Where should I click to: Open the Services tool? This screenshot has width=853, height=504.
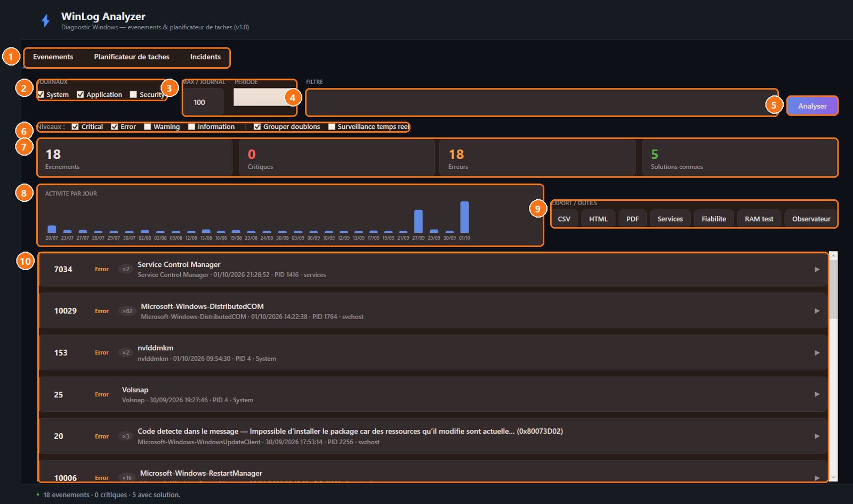point(670,219)
